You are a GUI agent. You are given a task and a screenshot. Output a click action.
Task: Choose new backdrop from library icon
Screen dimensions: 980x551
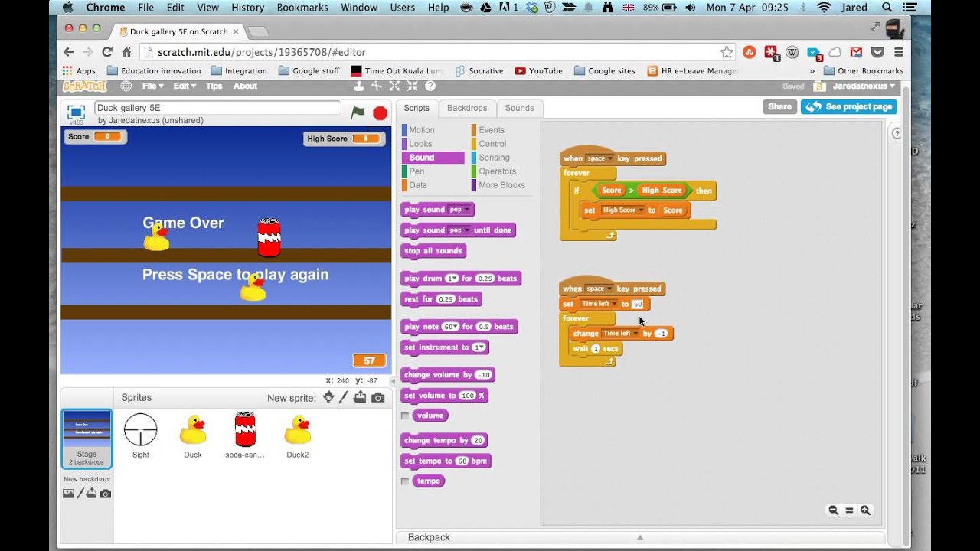click(x=68, y=494)
